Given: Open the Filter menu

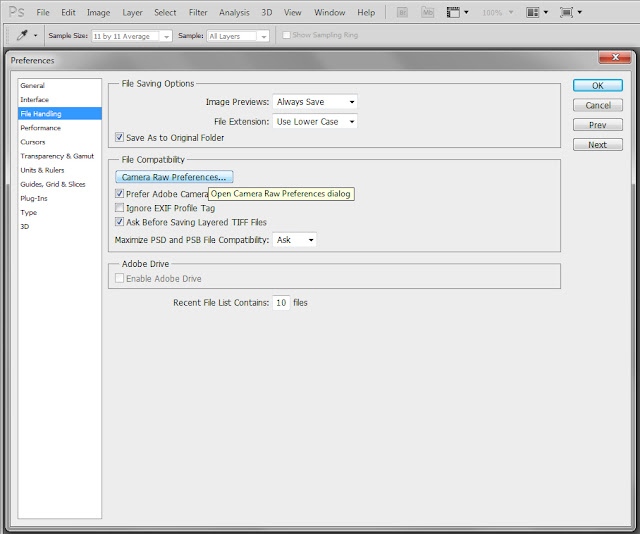Looking at the screenshot, I should tap(198, 13).
